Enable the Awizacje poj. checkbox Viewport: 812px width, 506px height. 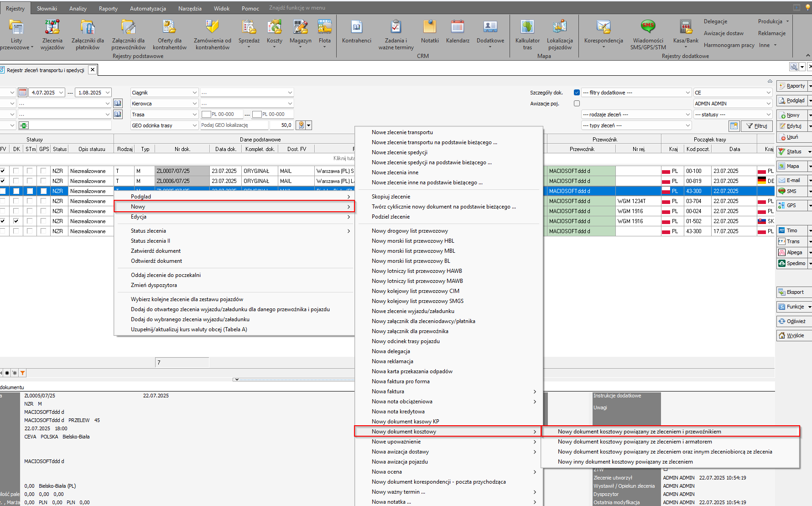point(577,104)
